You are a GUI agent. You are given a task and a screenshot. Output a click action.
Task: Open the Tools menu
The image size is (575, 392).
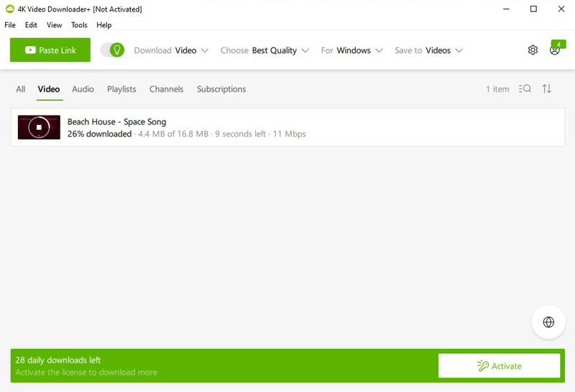79,25
